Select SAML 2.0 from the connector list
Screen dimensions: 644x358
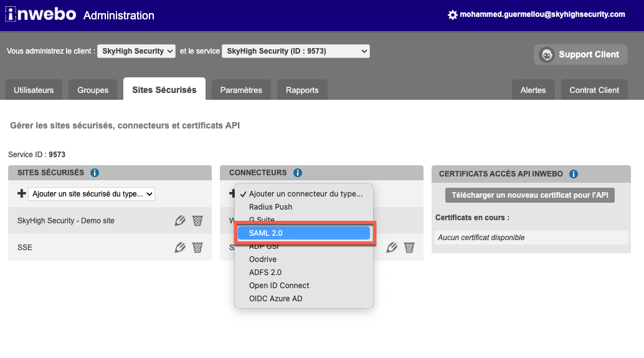click(305, 233)
